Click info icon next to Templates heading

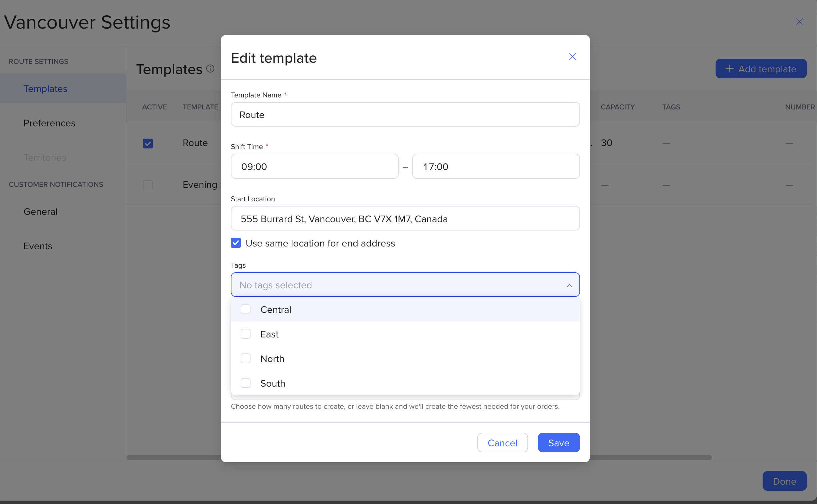point(210,69)
